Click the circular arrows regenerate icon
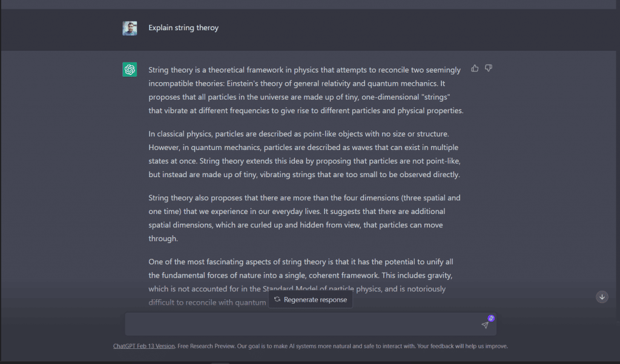 tap(277, 300)
